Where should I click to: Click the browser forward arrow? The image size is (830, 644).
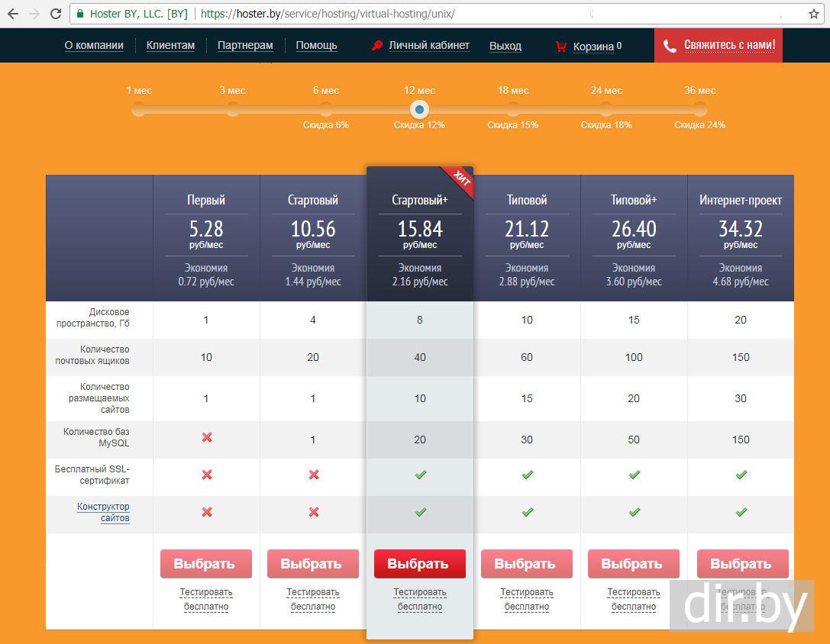tap(34, 14)
